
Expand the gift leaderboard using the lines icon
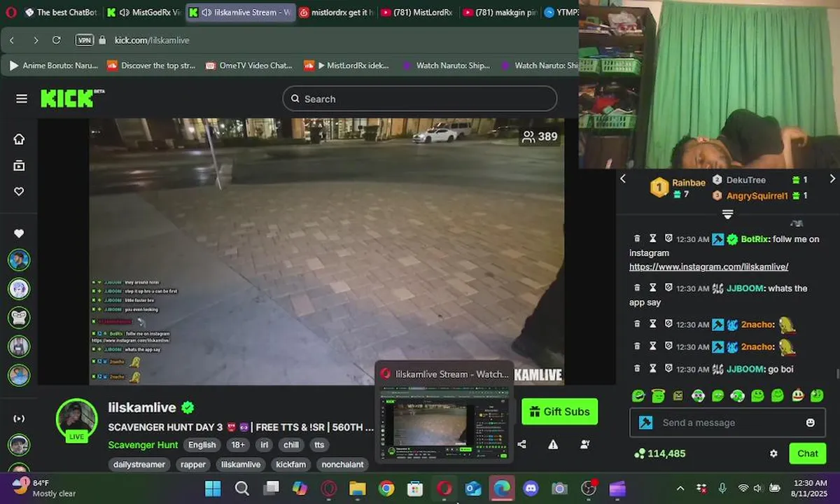tap(728, 213)
